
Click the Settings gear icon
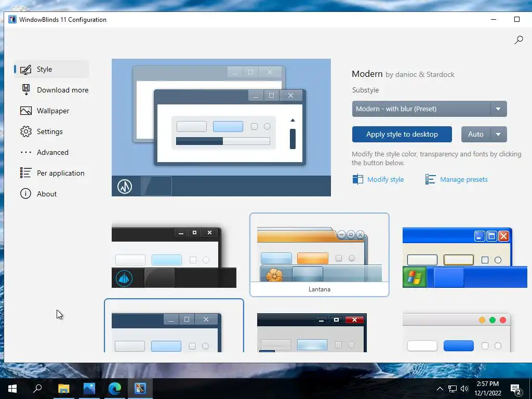[26, 131]
